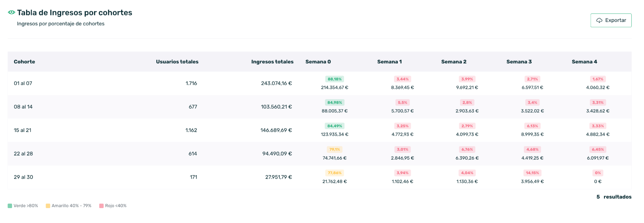Viewport: 644px width, 223px height.
Task: Click the green eye icon beside the title
Action: pos(12,12)
